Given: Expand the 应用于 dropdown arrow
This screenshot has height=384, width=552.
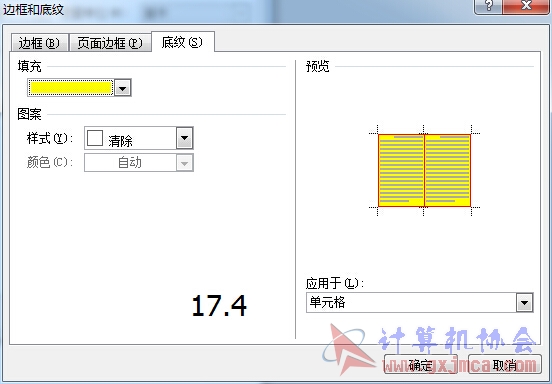Looking at the screenshot, I should coord(525,303).
